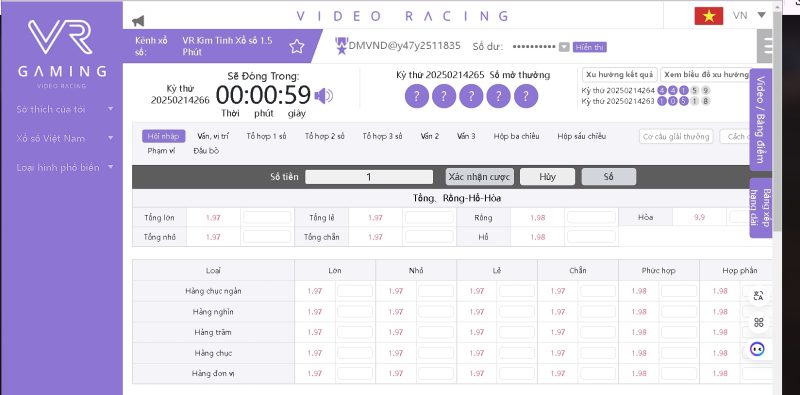Select the Hộp ba chiều tab
This screenshot has height=395, width=800.
point(516,136)
